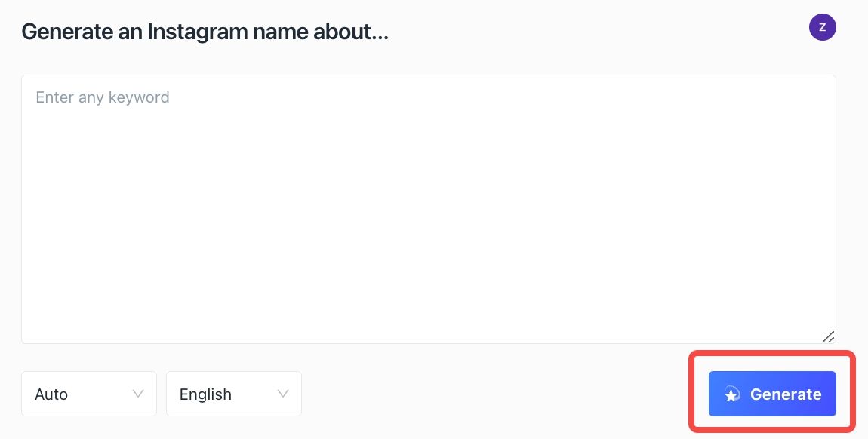Click the chevron arrow beside Auto
868x439 pixels.
point(138,394)
